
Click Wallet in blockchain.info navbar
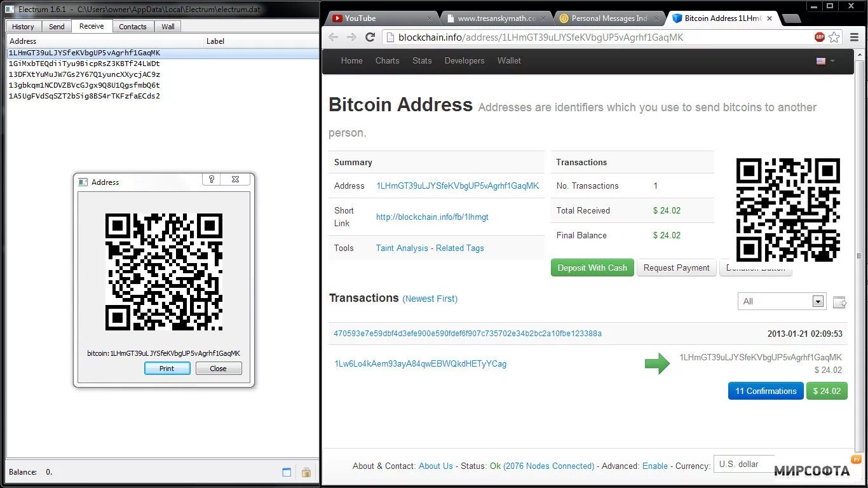click(x=509, y=61)
